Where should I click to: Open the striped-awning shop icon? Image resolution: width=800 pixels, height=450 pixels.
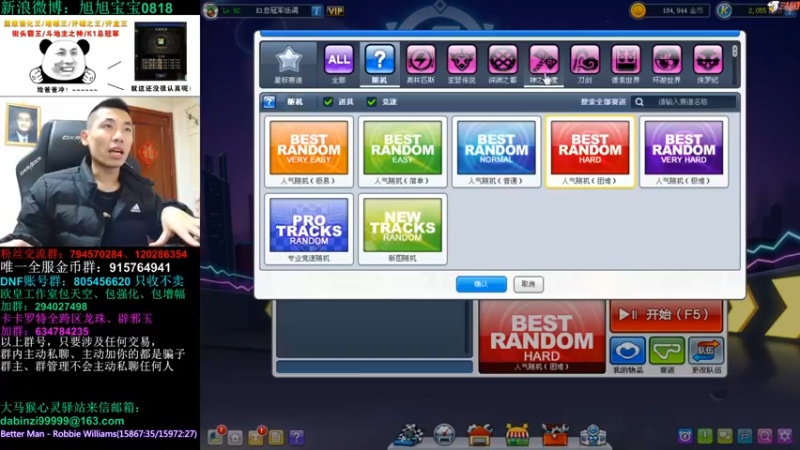pos(517,435)
